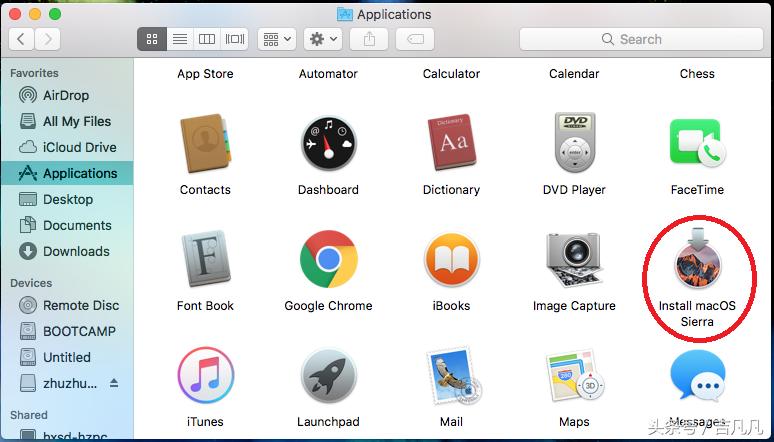This screenshot has height=442, width=774.
Task: Select Remote Disc under Devices
Action: [x=67, y=305]
